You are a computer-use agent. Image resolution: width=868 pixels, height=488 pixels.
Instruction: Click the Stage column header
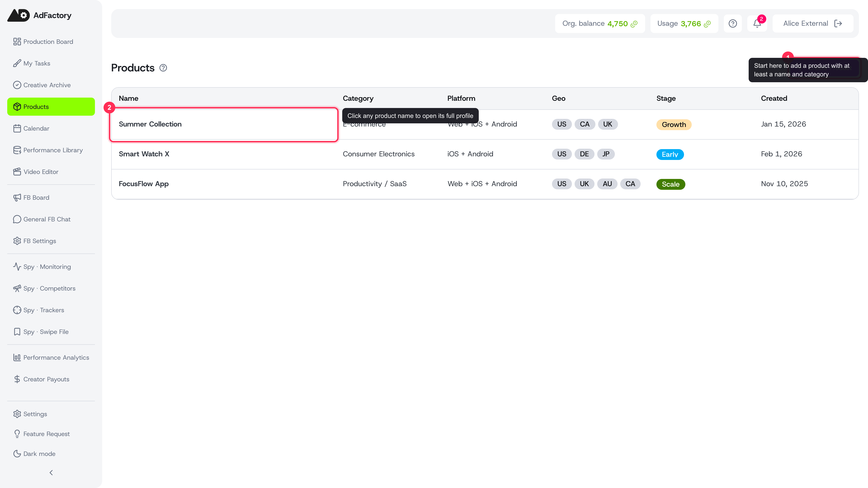click(x=666, y=98)
